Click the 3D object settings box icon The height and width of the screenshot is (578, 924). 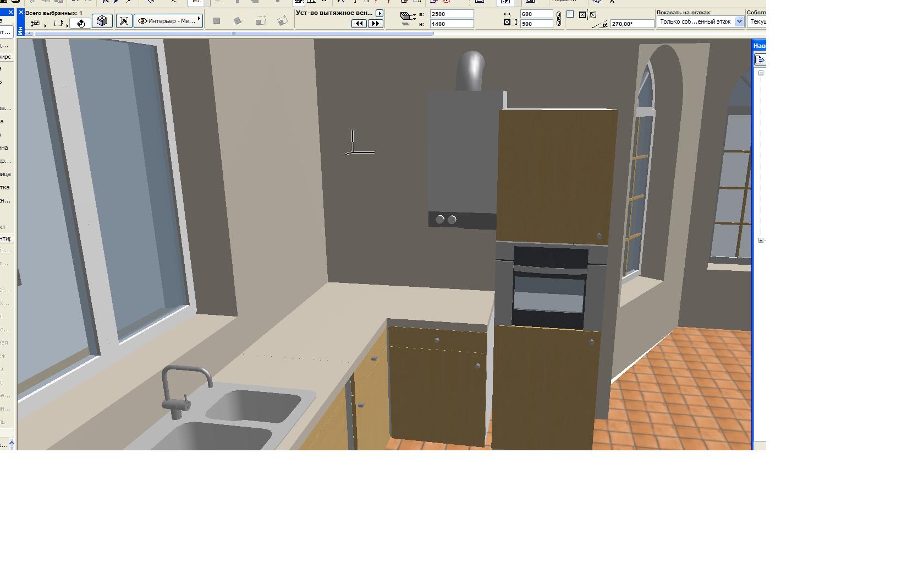102,21
